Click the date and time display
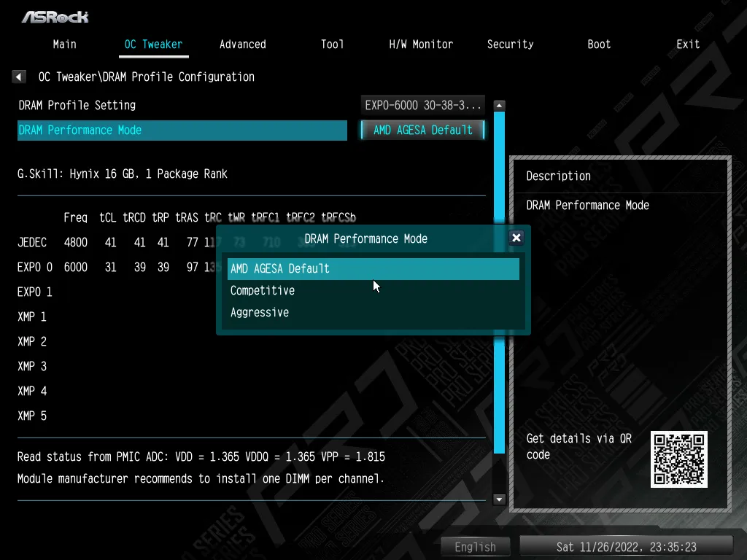The height and width of the screenshot is (560, 747). [626, 547]
